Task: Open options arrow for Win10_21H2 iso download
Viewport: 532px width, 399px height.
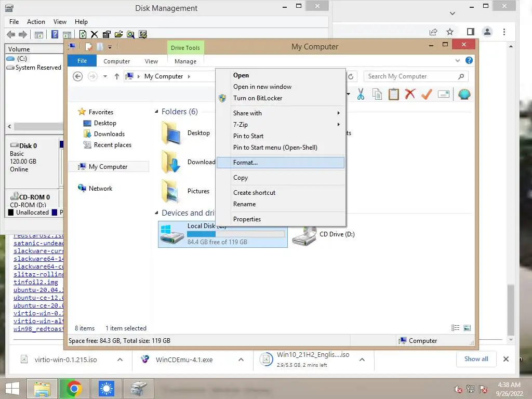Action: click(x=362, y=360)
